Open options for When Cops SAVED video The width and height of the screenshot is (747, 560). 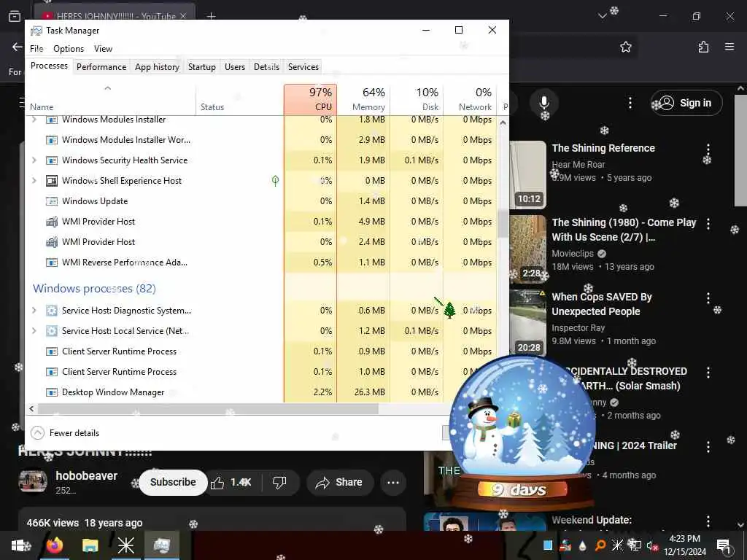click(708, 298)
